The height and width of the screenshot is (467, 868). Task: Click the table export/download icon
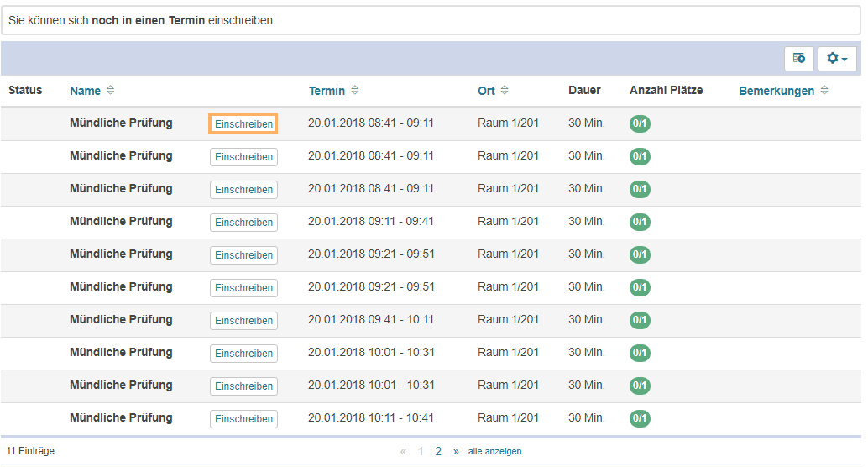tap(798, 59)
